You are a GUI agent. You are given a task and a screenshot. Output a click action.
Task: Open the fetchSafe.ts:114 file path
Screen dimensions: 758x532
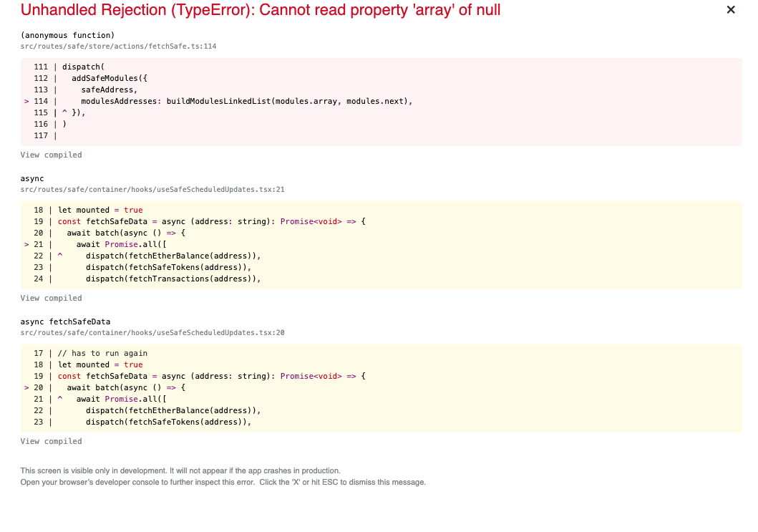[118, 47]
